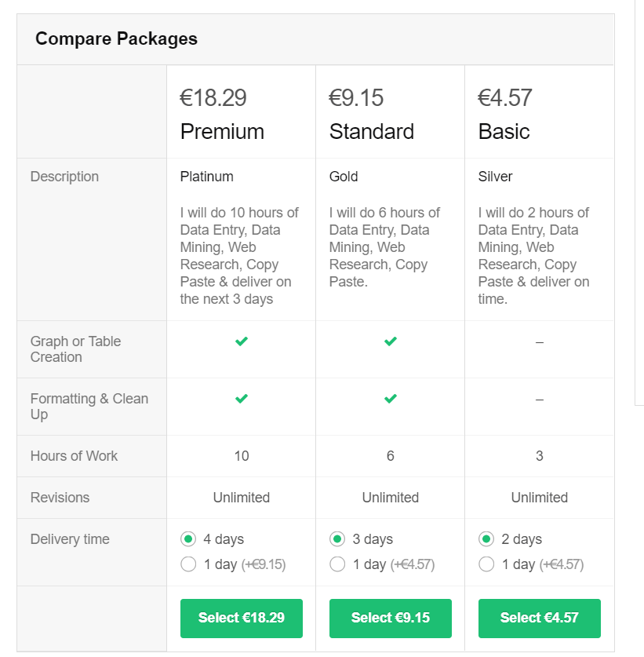Screen dimensions: 644x657
Task: Click Basic Formatting & Clean Up dash
Action: tap(540, 400)
